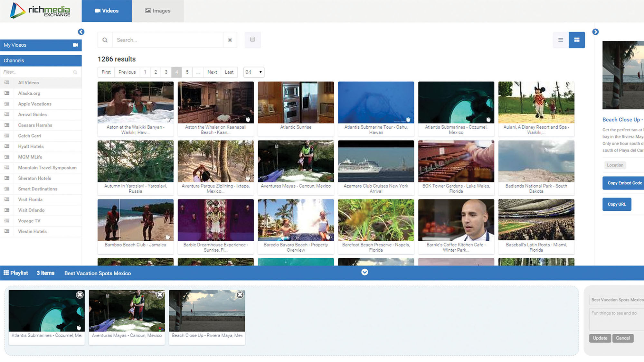Go to the Last results page
This screenshot has height=362, width=644.
point(229,72)
